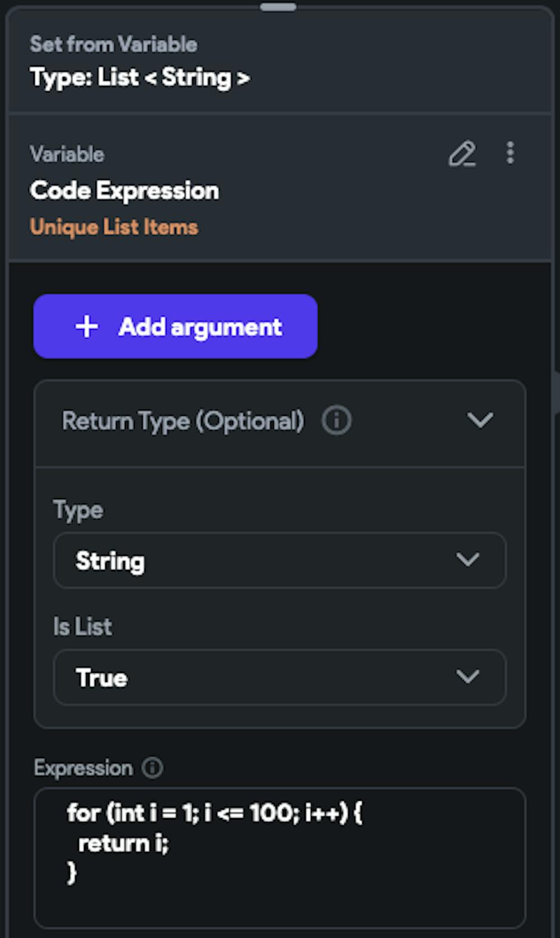Click the Add argument button

[x=175, y=326]
